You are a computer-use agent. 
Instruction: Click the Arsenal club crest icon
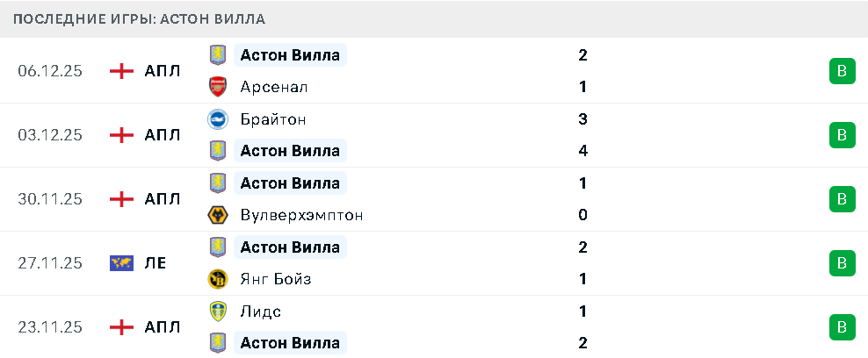[x=217, y=87]
